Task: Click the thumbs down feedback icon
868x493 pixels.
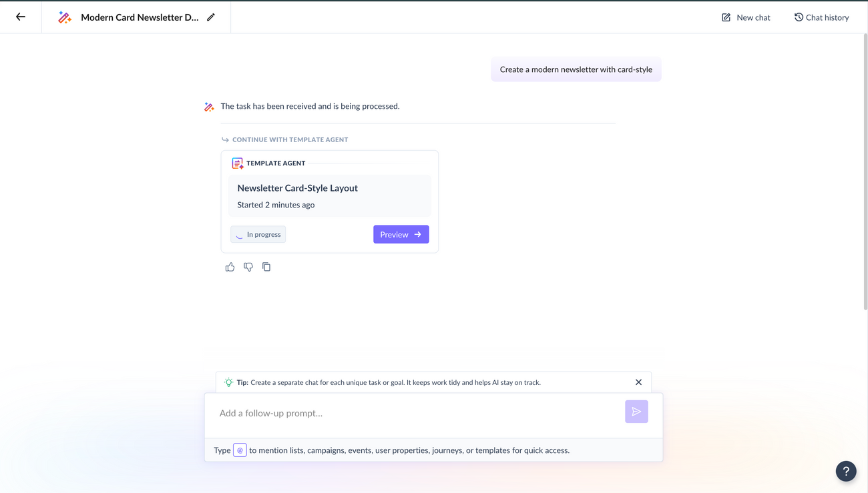Action: pos(248,267)
